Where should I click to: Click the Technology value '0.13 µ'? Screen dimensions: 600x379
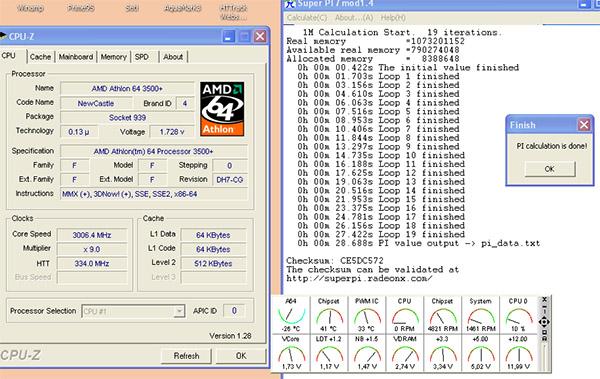click(x=79, y=132)
